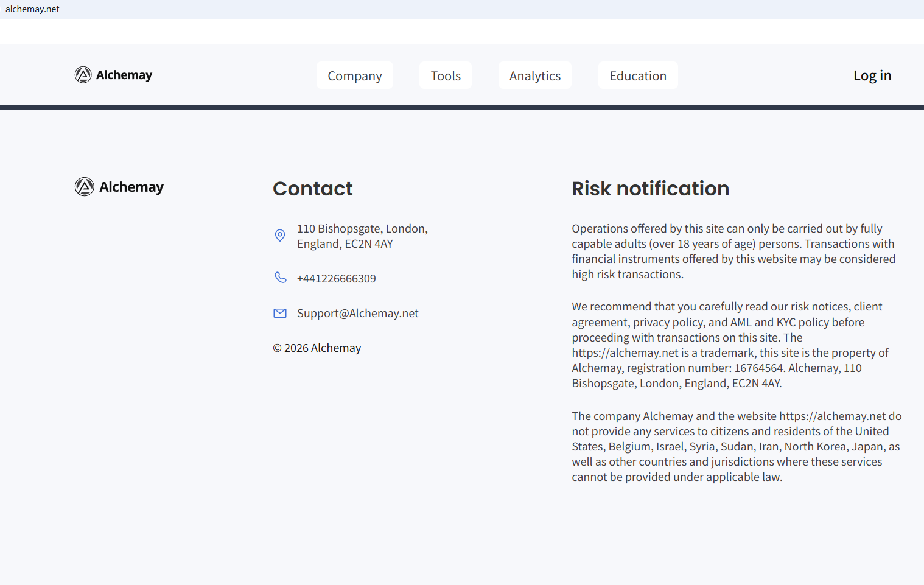Image resolution: width=924 pixels, height=585 pixels.
Task: Click the Contact heading
Action: [313, 189]
